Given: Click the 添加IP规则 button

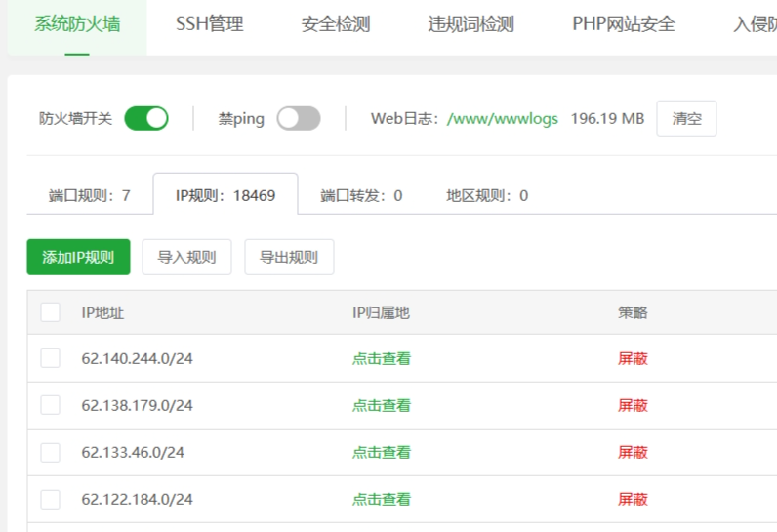Looking at the screenshot, I should (78, 258).
